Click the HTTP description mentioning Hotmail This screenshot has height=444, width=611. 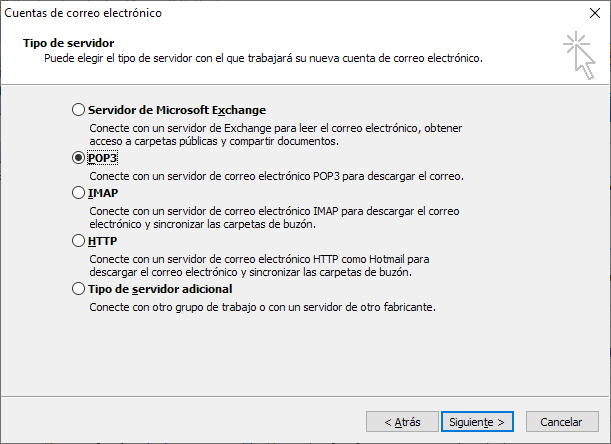click(259, 265)
